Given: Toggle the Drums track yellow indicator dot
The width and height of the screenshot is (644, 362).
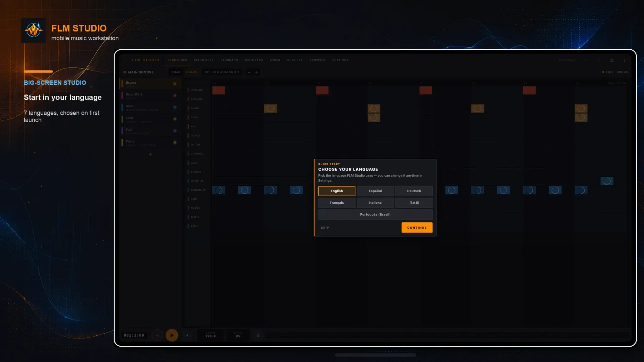Looking at the screenshot, I should [175, 84].
